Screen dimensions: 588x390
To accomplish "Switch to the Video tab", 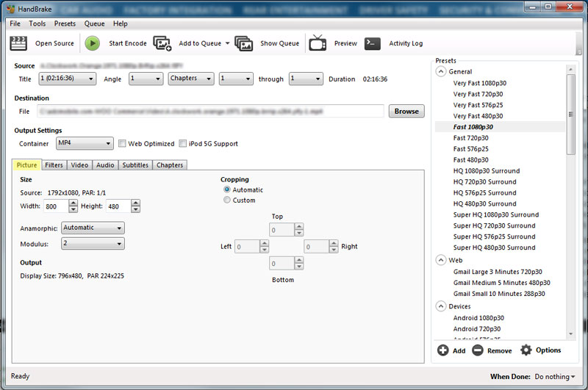I will click(79, 165).
